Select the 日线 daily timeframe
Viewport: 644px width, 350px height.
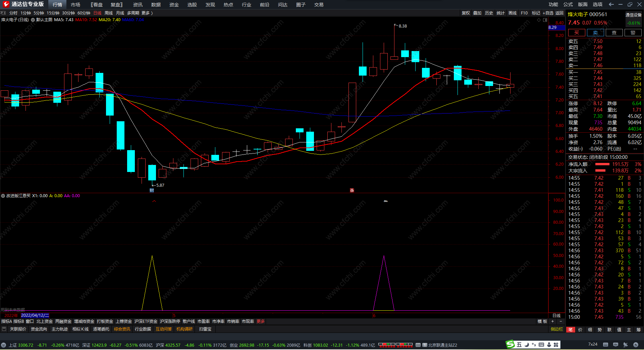click(x=97, y=13)
